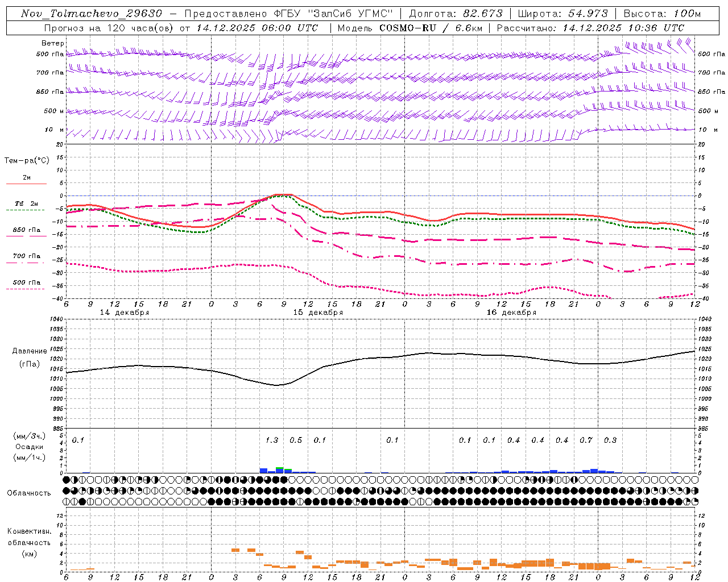728x582 pixels.
Task: Click the '700 гПа' temperature legend entry
Action: click(27, 256)
